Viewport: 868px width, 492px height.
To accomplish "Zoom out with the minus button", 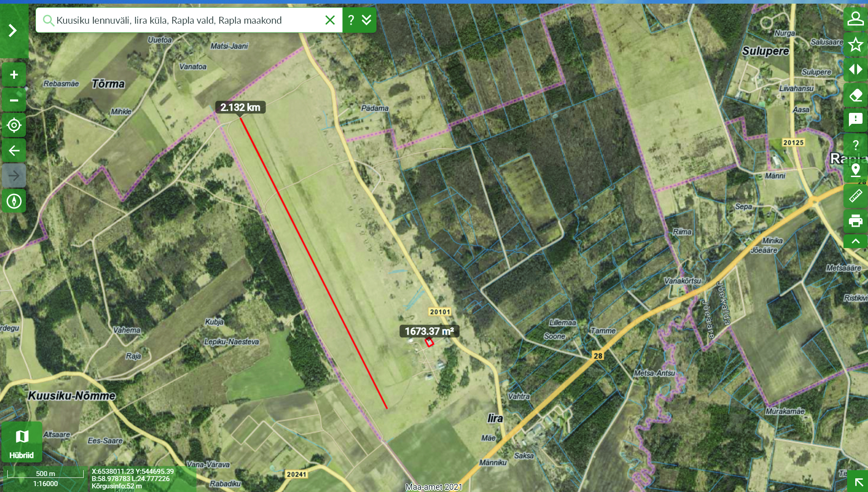I will click(x=14, y=100).
